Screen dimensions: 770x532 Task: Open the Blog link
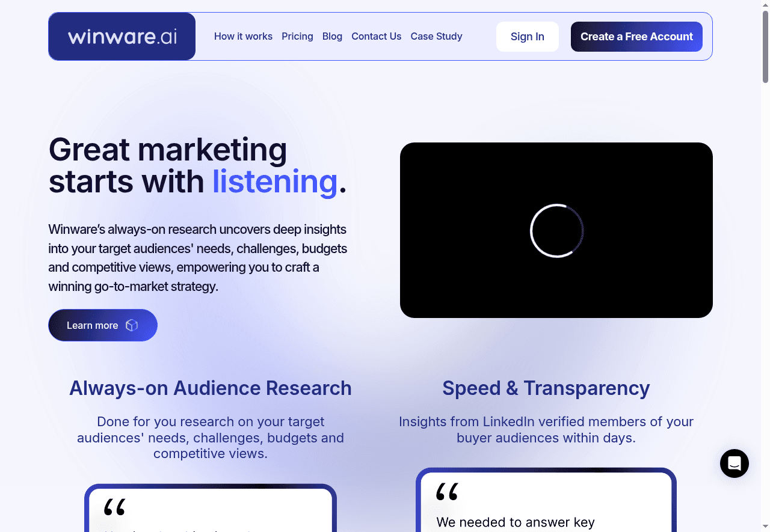tap(332, 37)
